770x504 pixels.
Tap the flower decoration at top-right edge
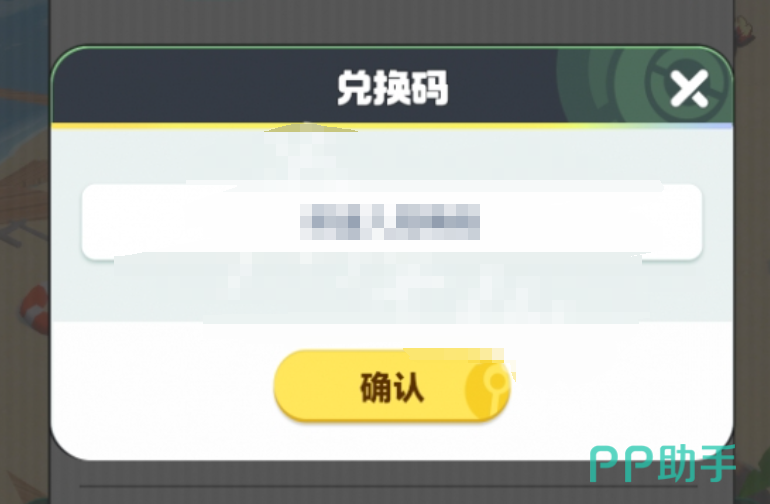pos(745,28)
